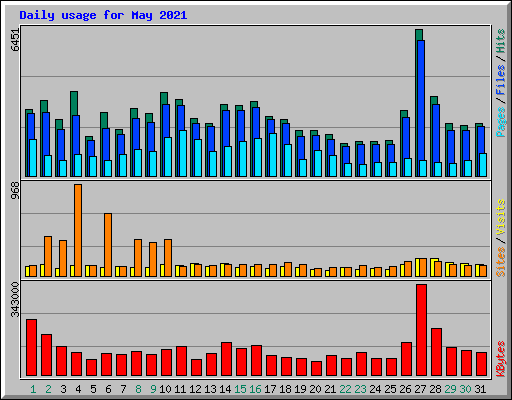
Task: Click the red KBytes bar for day 28
Action: tap(436, 352)
